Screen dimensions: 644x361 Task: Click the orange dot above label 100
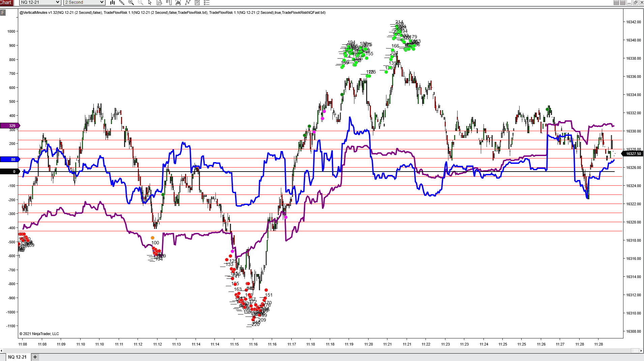(152, 238)
